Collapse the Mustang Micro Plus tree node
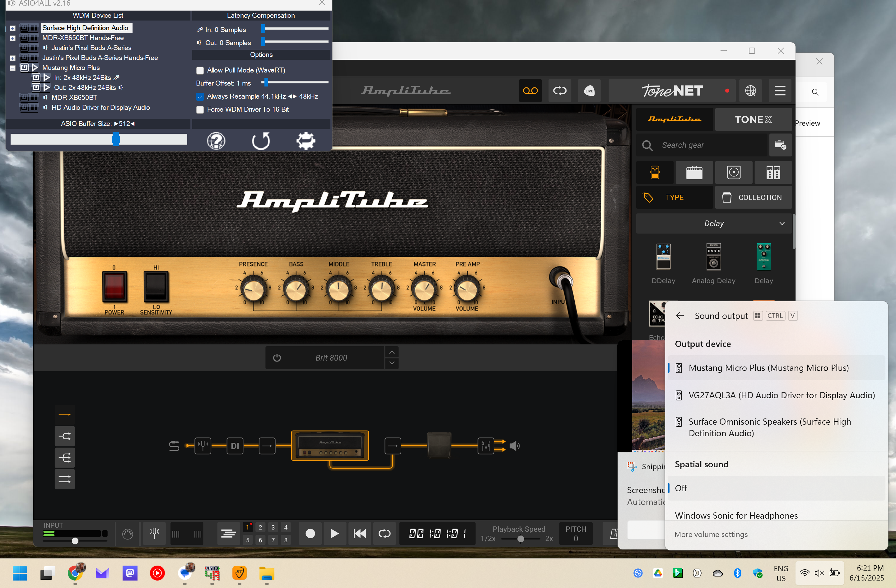 point(12,68)
